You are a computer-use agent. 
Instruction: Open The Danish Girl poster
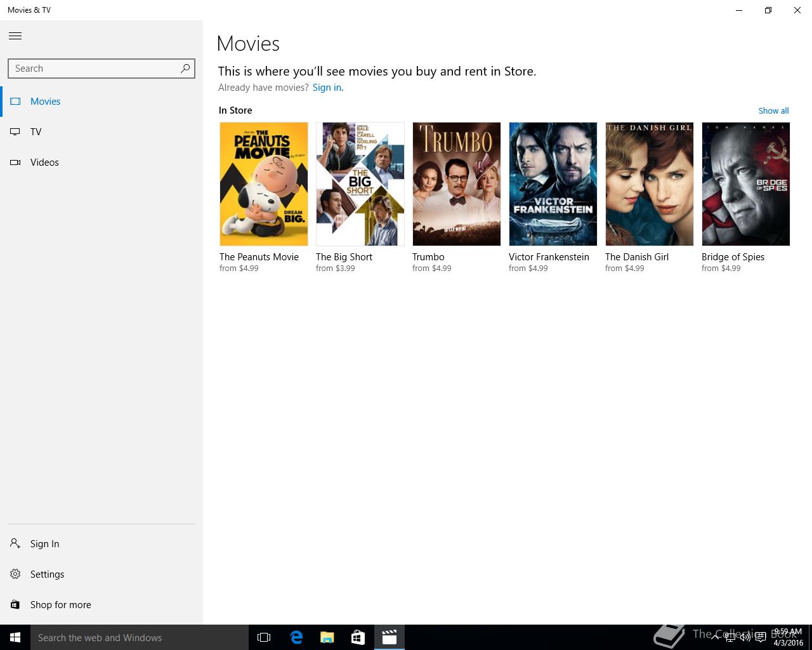tap(650, 184)
